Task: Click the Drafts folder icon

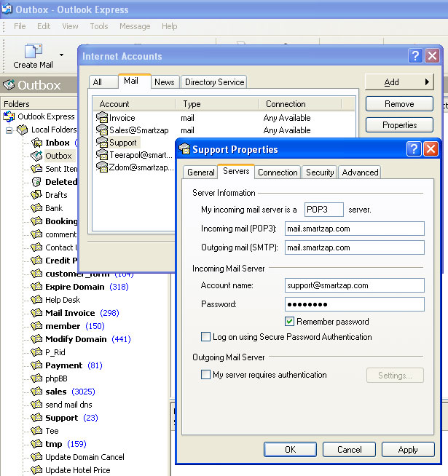Action: pos(36,194)
